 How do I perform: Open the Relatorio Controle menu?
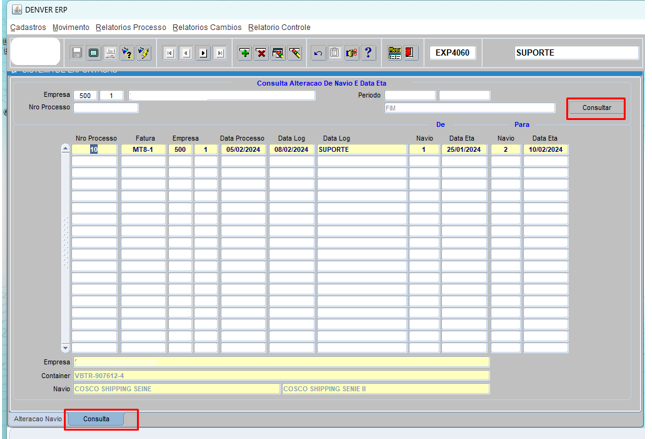pyautogui.click(x=279, y=27)
